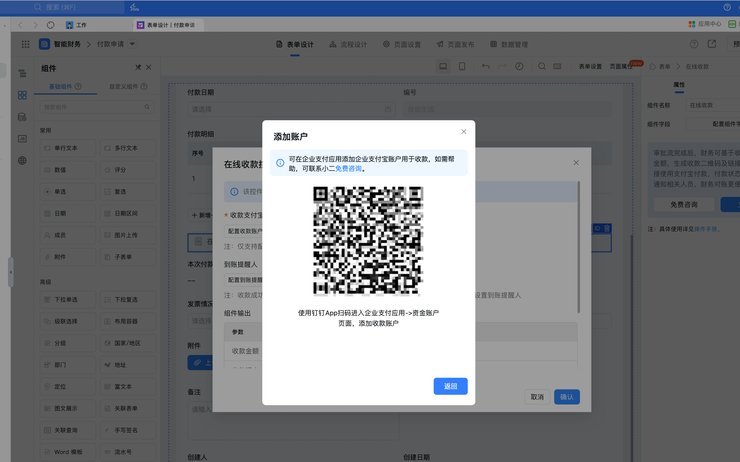The image size is (740, 462).
Task: Click 取消 in the 在线收款 dialog
Action: point(537,397)
